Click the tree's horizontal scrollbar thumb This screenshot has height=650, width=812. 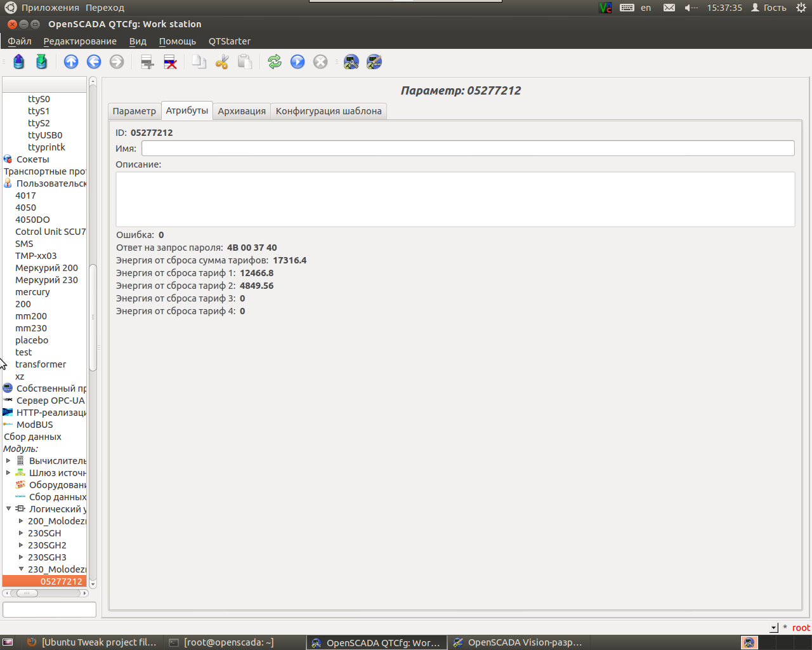tap(27, 594)
